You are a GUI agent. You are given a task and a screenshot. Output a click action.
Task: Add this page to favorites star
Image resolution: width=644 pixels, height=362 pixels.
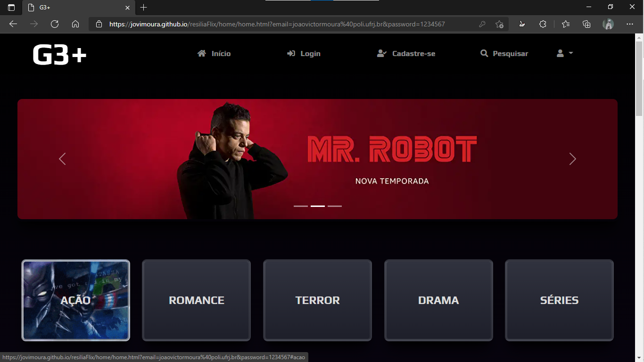pyautogui.click(x=499, y=24)
